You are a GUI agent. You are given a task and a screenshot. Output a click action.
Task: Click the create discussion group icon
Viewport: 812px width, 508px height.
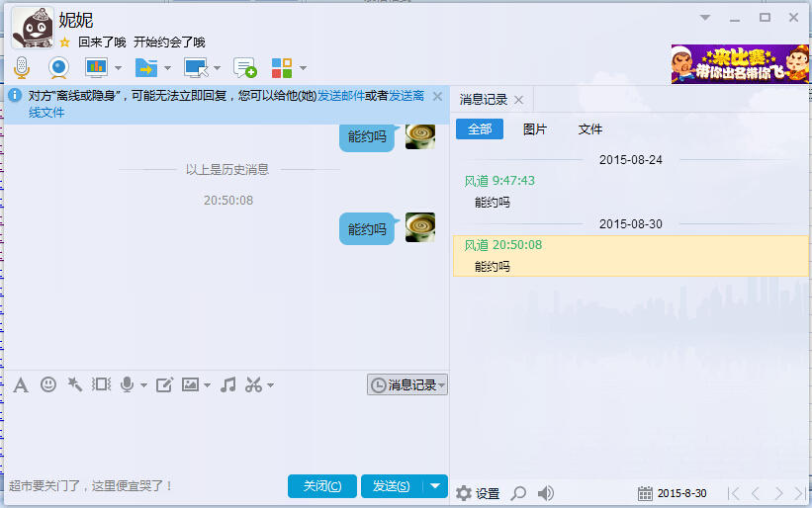point(244,67)
